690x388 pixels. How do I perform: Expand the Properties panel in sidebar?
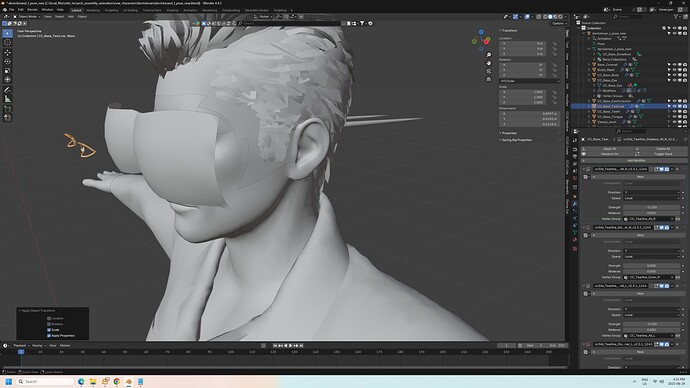500,133
